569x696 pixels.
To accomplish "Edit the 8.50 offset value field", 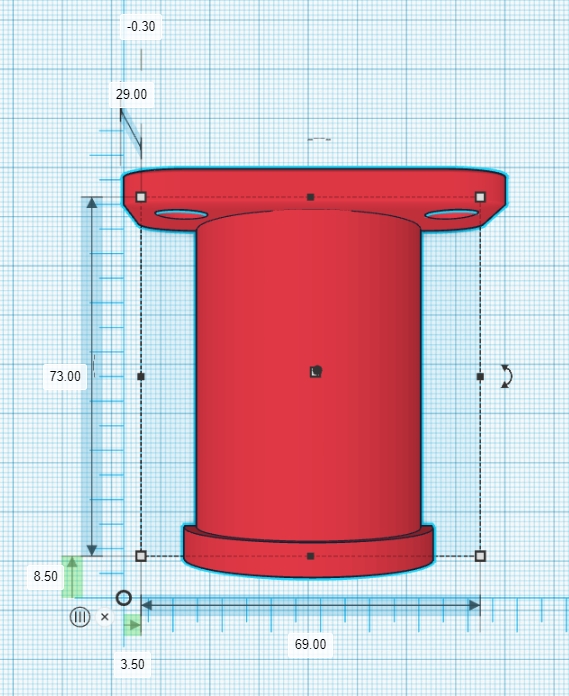I will [x=45, y=576].
